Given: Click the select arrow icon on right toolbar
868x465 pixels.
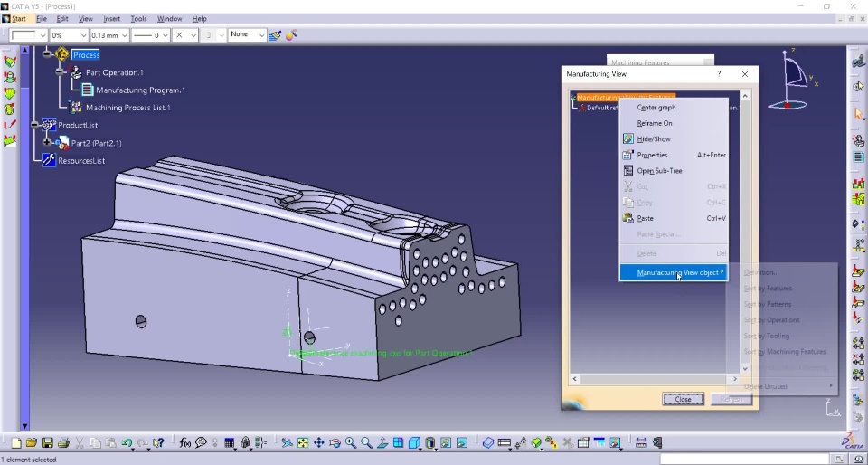Looking at the screenshot, I should point(859,113).
